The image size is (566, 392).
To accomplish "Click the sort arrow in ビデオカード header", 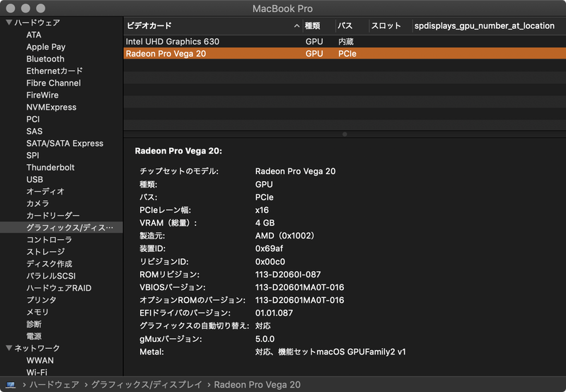I will pyautogui.click(x=296, y=26).
